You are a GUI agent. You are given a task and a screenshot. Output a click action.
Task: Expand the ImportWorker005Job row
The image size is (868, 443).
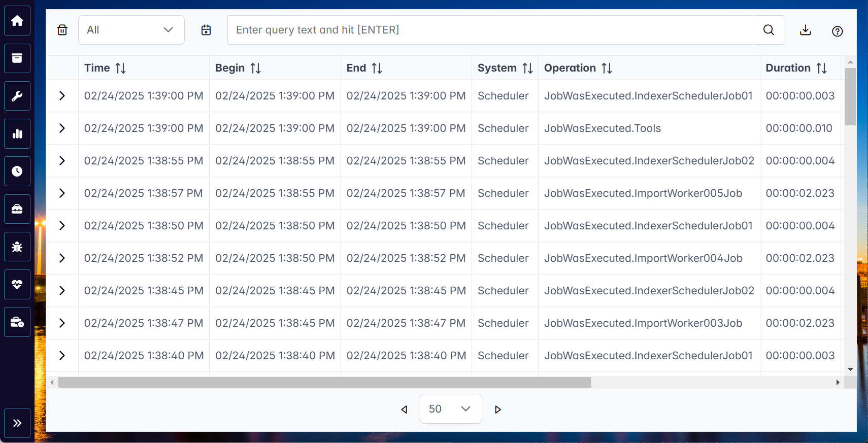(62, 193)
